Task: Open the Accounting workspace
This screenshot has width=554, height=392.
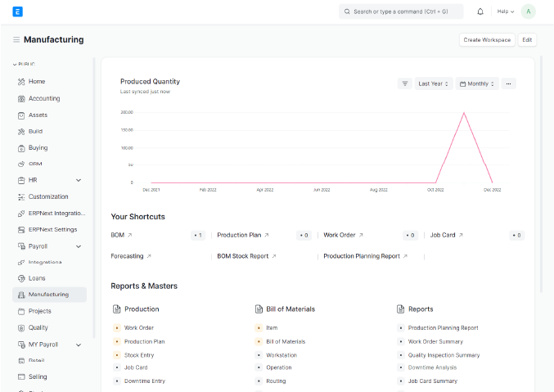Action: coord(49,99)
